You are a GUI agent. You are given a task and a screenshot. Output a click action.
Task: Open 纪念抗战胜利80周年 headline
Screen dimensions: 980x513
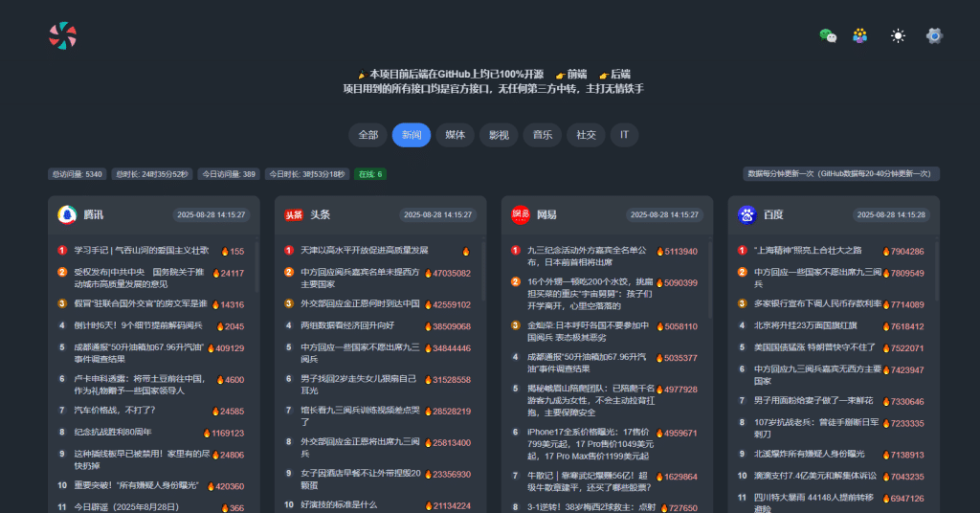tap(113, 432)
